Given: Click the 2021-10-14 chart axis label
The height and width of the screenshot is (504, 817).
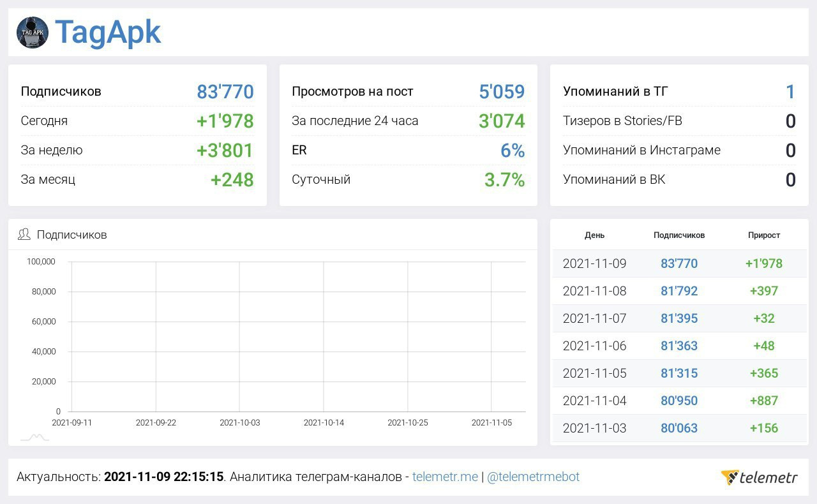Looking at the screenshot, I should pos(324,422).
